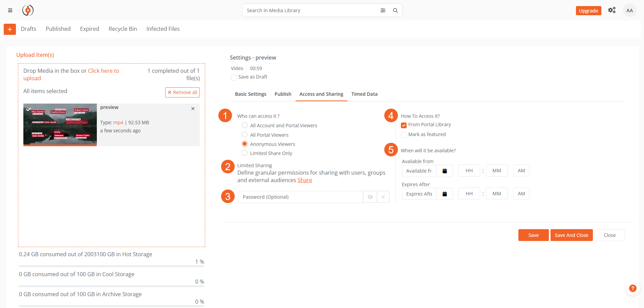The height and width of the screenshot is (308, 644).
Task: Remove preview file with X icon
Action: click(x=193, y=109)
